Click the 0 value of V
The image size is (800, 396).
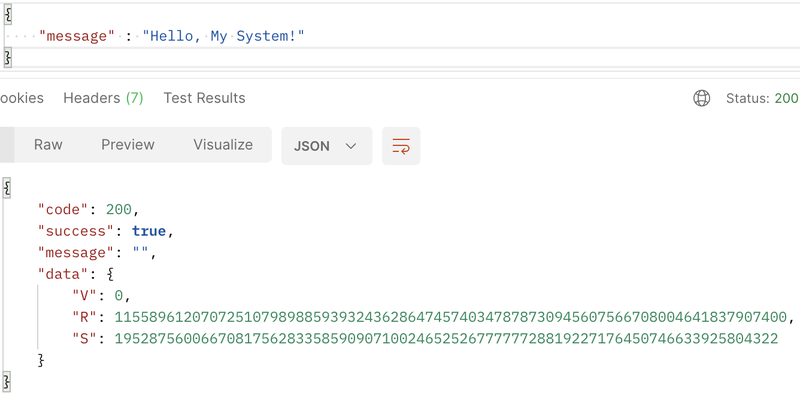tap(118, 295)
